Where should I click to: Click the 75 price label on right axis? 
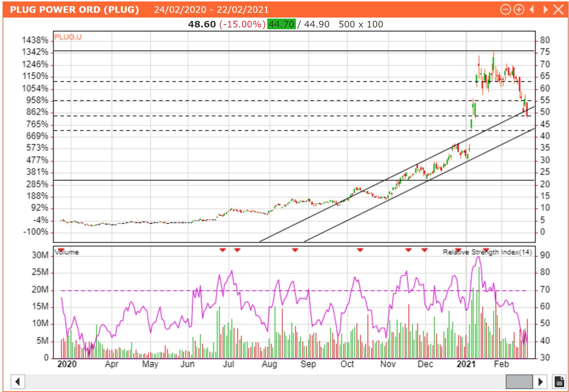point(545,52)
